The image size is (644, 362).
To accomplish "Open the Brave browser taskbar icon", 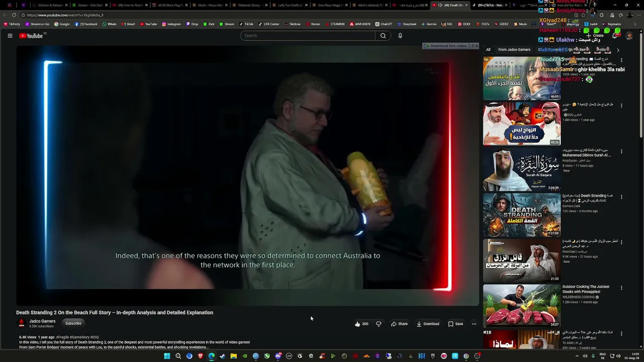I will click(200, 356).
